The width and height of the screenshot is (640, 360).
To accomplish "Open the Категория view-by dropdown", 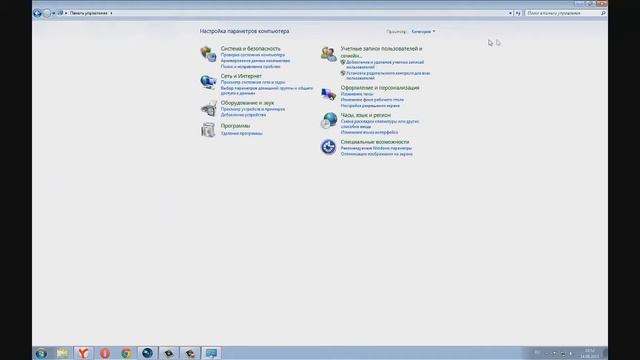I will coord(423,31).
